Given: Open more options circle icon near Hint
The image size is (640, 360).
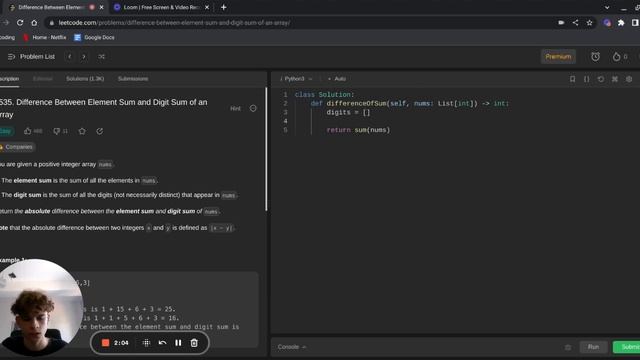Looking at the screenshot, I should [253, 109].
